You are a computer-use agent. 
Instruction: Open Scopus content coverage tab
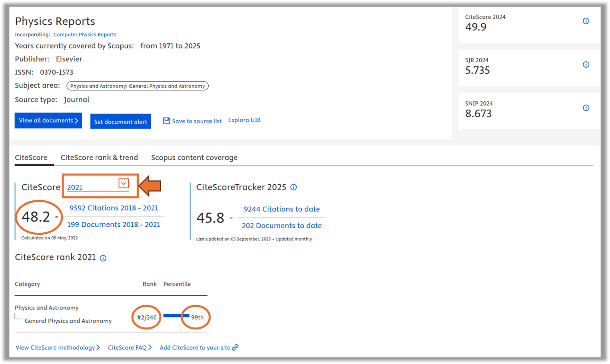click(194, 157)
